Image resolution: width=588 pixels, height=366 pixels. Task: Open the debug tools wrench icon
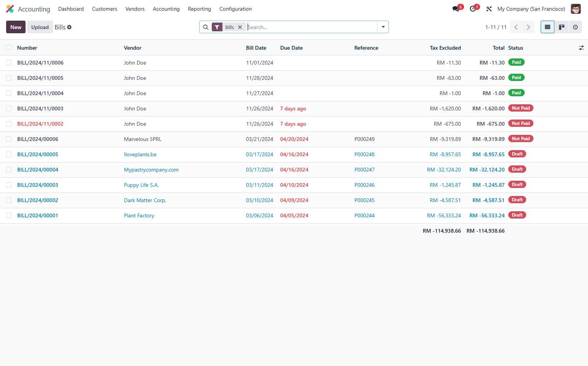click(x=489, y=9)
